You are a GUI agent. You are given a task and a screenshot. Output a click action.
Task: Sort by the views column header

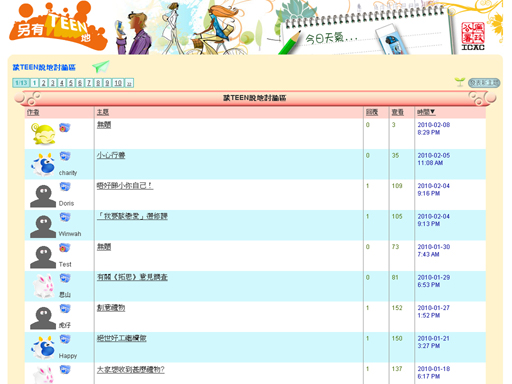pos(397,112)
